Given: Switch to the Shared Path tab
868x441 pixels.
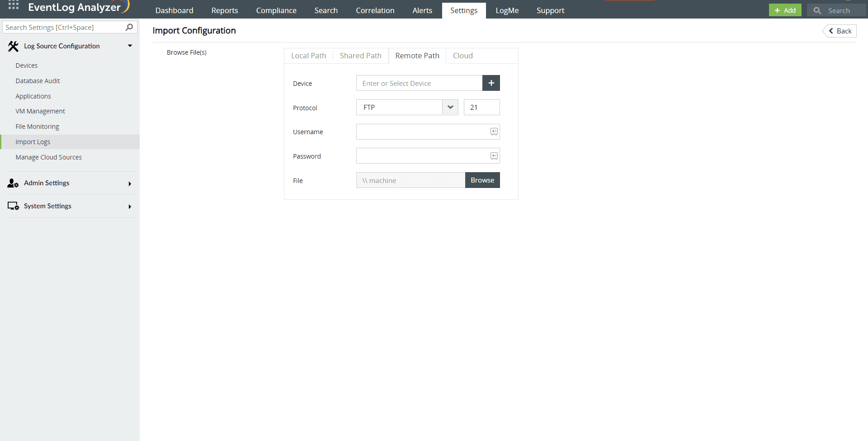Looking at the screenshot, I should [360, 56].
